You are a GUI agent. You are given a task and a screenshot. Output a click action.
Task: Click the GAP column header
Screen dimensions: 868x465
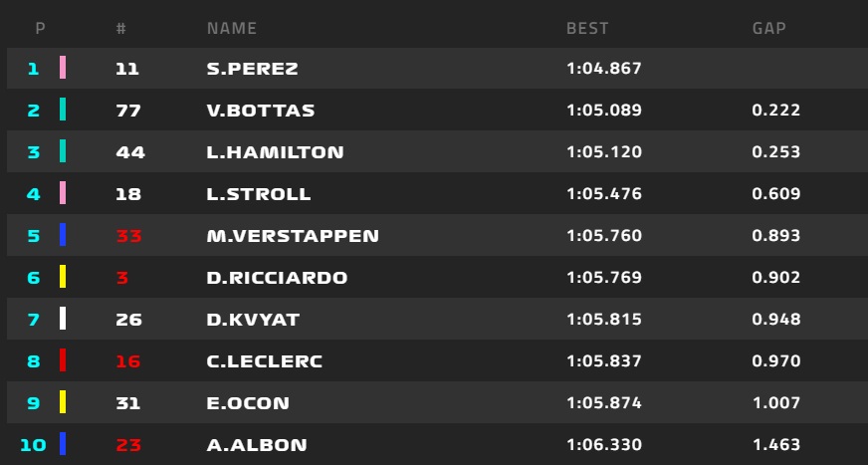[768, 28]
